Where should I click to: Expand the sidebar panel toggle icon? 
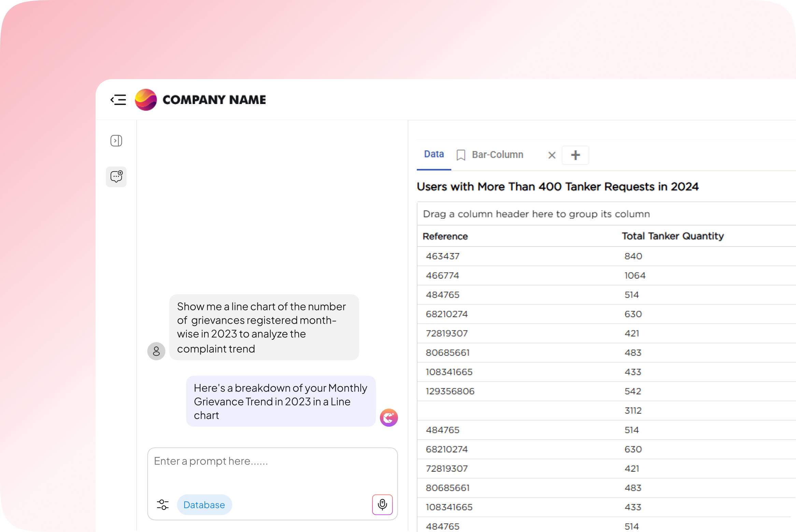[116, 141]
